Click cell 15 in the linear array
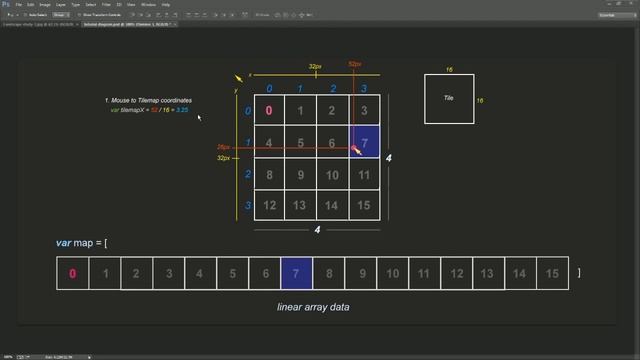The height and width of the screenshot is (360, 640). point(552,273)
